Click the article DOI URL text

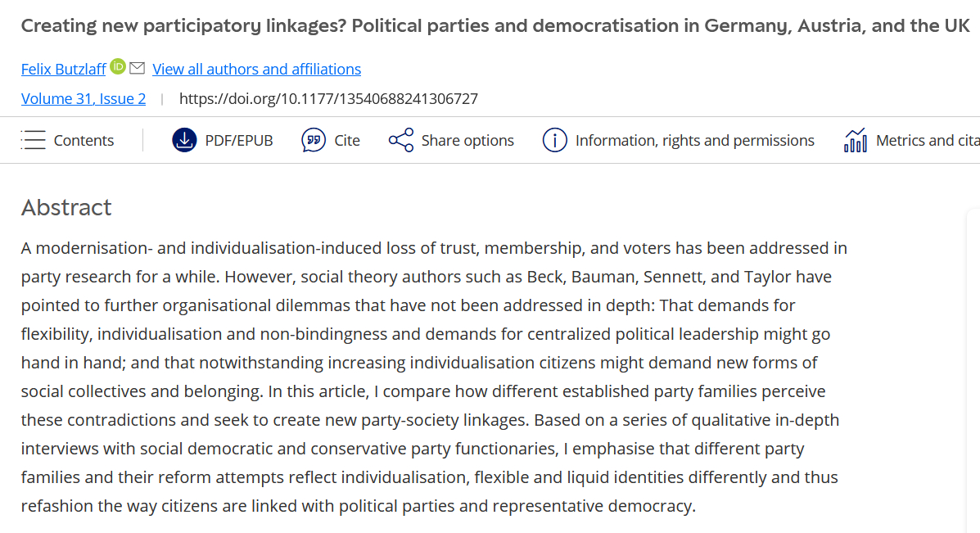point(328,99)
